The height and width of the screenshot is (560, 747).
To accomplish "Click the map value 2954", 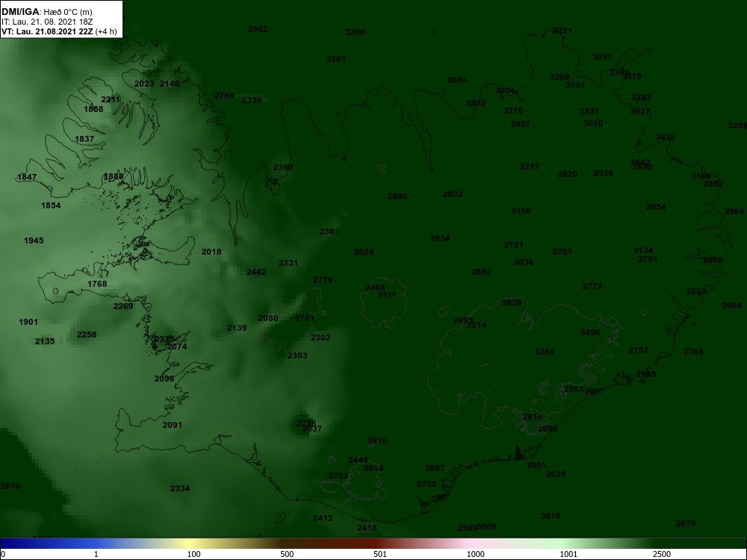I will 656,207.
